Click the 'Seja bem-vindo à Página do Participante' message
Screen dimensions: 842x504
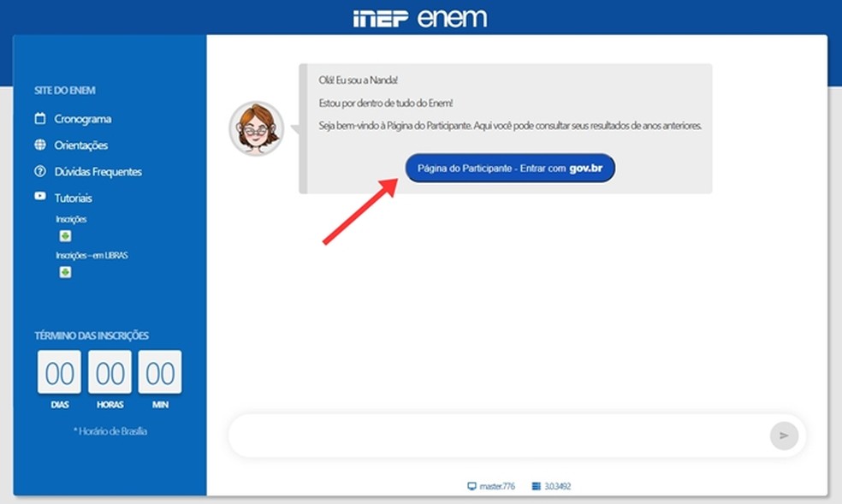click(x=510, y=126)
